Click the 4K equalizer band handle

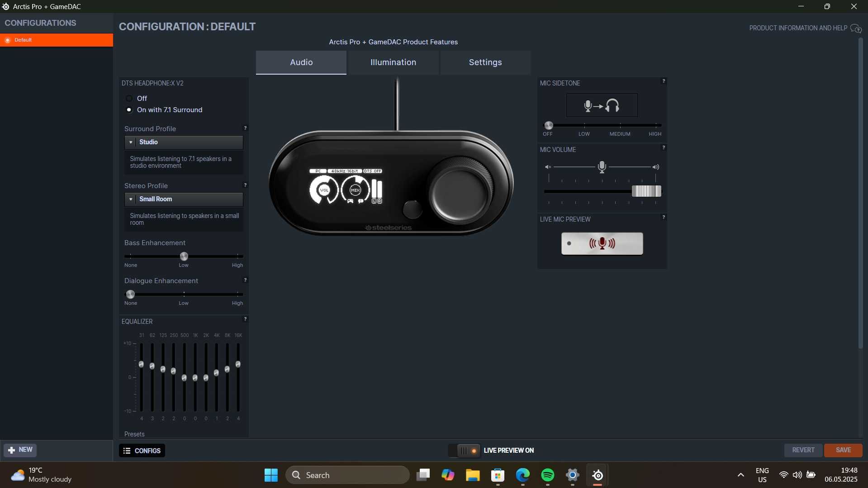click(216, 373)
